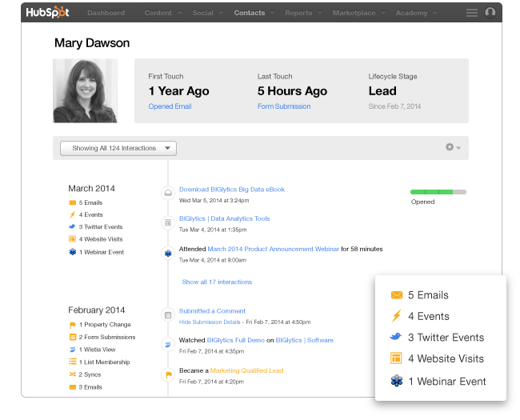The image size is (520, 420).
Task: Open the hamburger menu icon
Action: click(471, 13)
